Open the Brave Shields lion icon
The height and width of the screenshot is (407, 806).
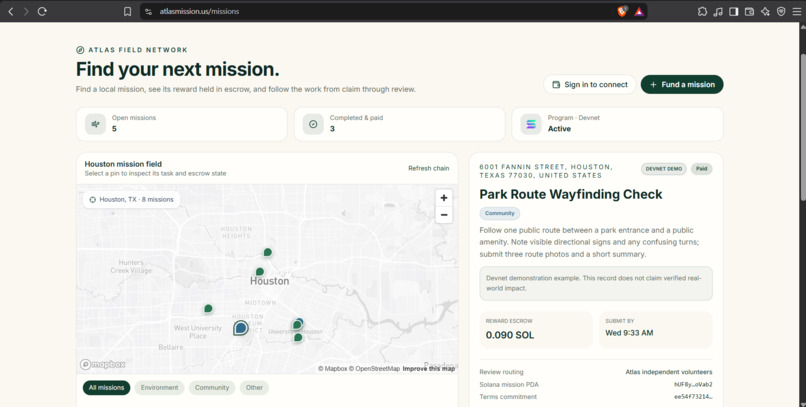[622, 11]
